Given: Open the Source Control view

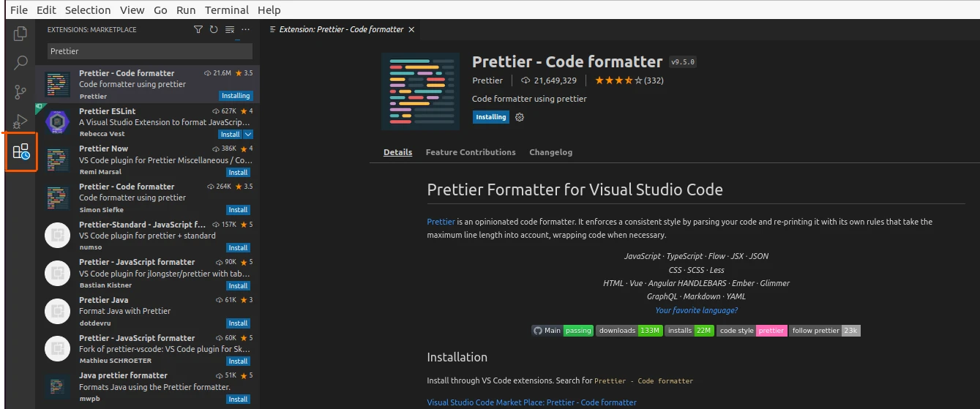Looking at the screenshot, I should click(20, 92).
